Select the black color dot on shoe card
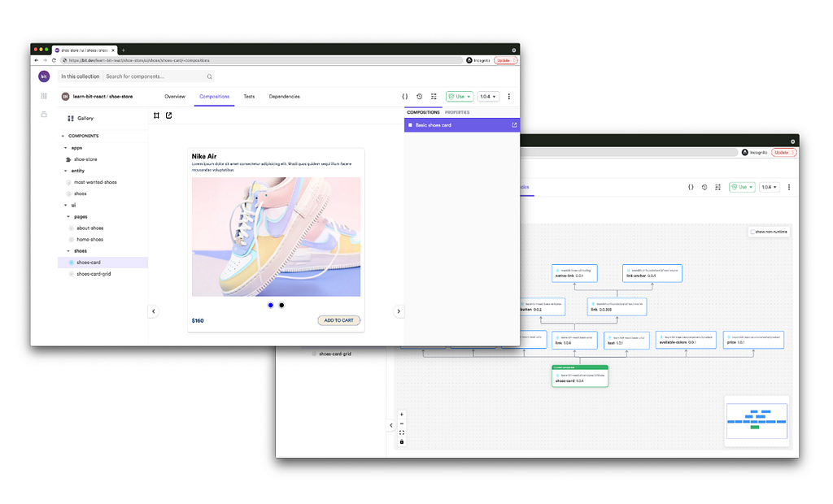This screenshot has width=833, height=504. pyautogui.click(x=281, y=306)
